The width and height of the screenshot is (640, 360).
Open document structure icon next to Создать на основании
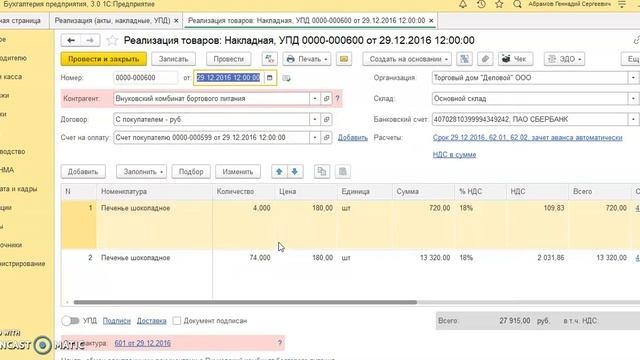coord(464,59)
